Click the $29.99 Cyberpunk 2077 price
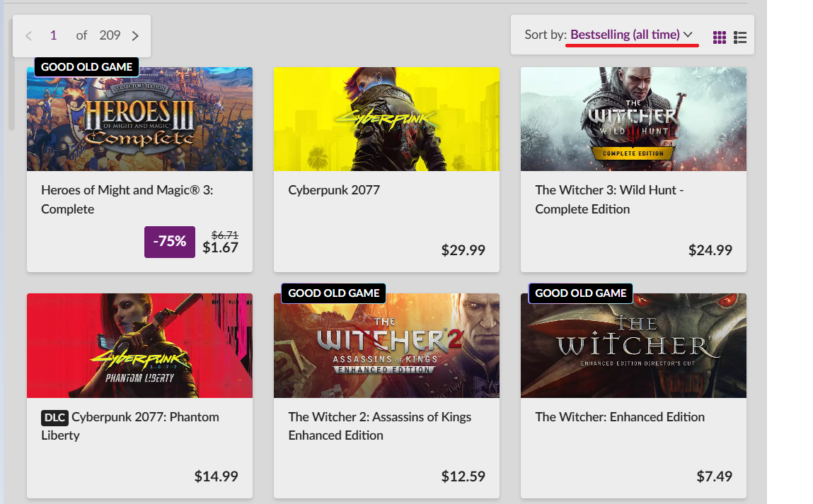 click(x=463, y=250)
